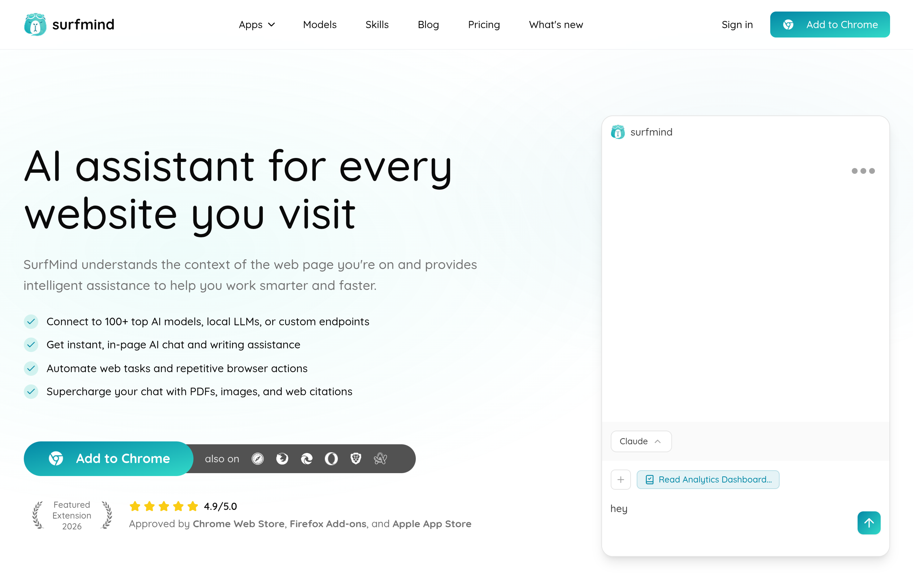Click the plus attachment icon in chat
Image resolution: width=924 pixels, height=577 pixels.
[x=620, y=479]
